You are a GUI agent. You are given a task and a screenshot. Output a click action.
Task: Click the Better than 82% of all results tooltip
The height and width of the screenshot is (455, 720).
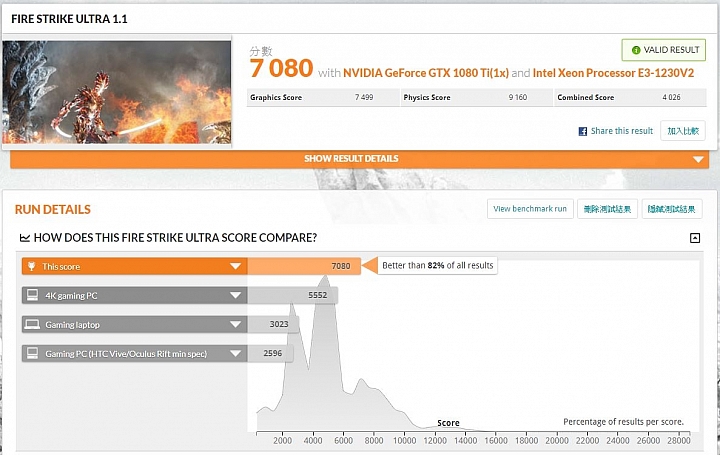437,265
